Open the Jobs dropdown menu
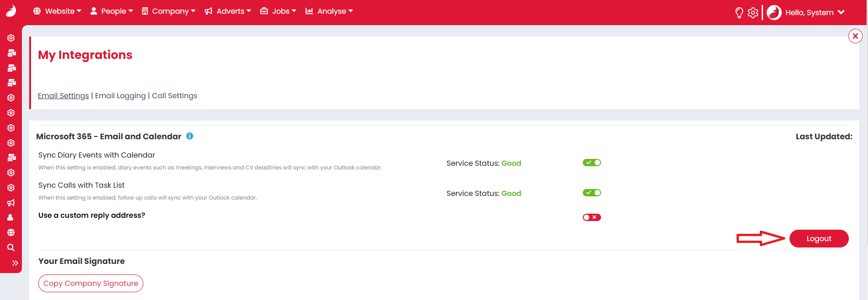 (278, 11)
